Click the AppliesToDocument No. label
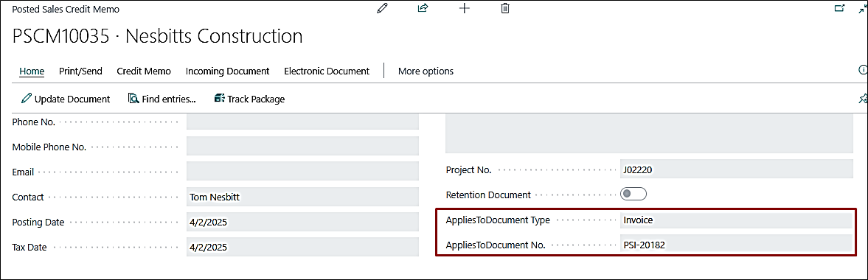 pyautogui.click(x=496, y=245)
